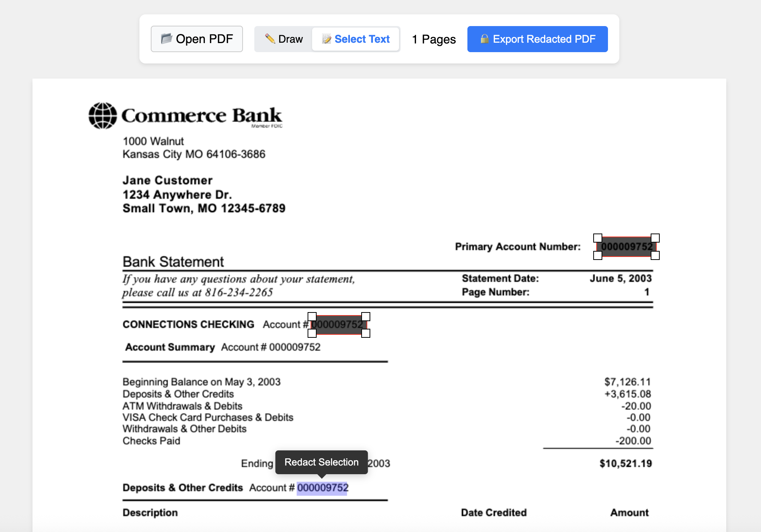Click highlighted account number 000009752
The image size is (761, 532).
[322, 488]
